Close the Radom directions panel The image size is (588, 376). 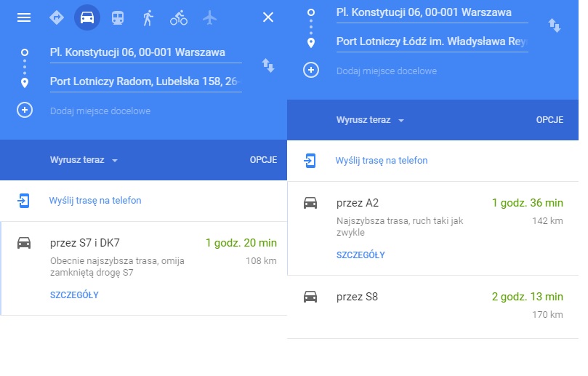tap(268, 17)
